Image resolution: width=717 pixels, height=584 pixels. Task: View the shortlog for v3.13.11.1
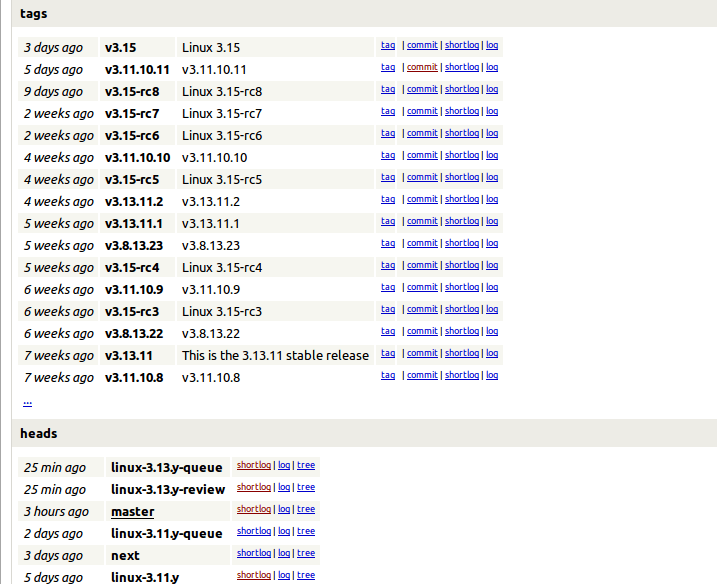coord(462,221)
